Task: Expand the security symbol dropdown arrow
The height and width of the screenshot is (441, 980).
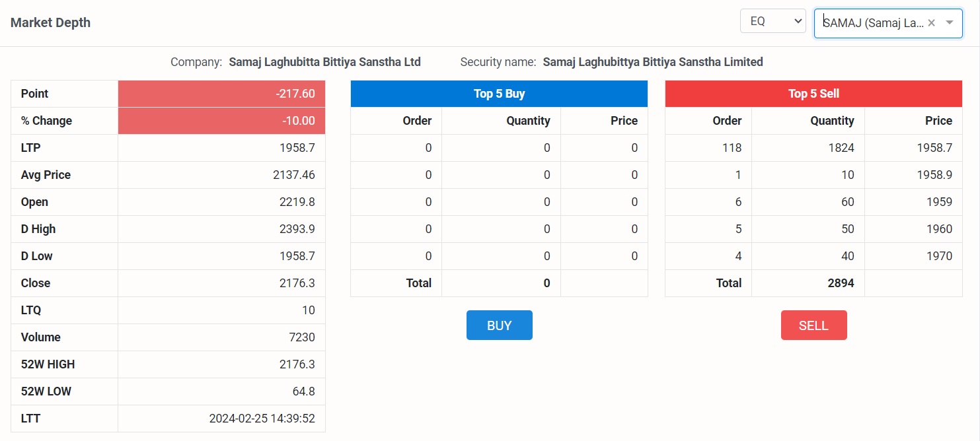Action: click(950, 22)
